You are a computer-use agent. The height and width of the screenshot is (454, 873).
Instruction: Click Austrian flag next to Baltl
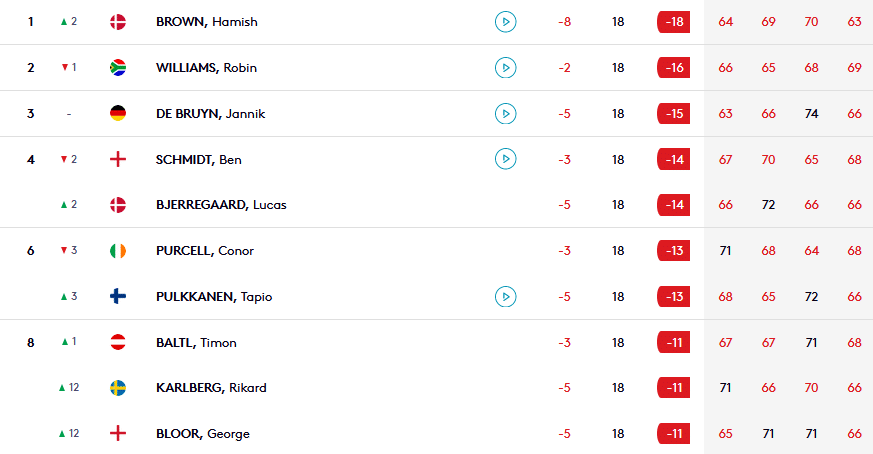tap(118, 342)
